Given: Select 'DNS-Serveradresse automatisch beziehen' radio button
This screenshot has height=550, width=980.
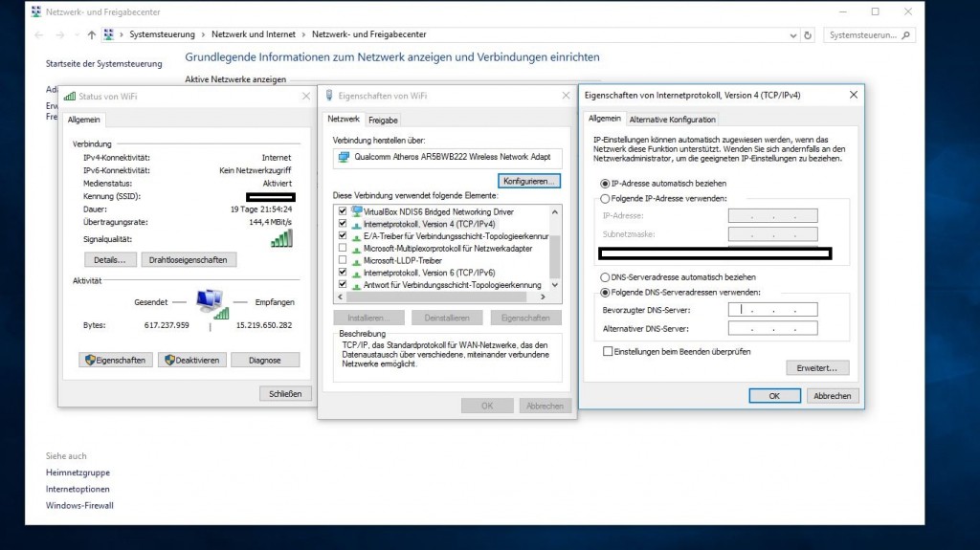Looking at the screenshot, I should point(604,277).
